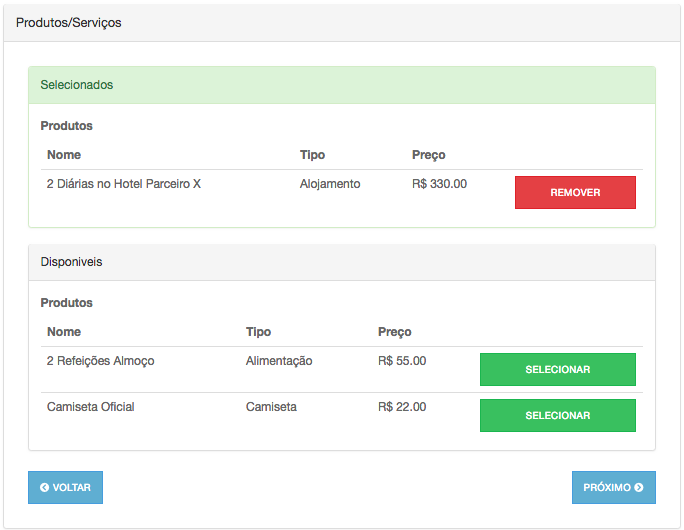The image size is (684, 530).
Task: Click the Nome column header in Disponíveis table
Action: coord(64,332)
